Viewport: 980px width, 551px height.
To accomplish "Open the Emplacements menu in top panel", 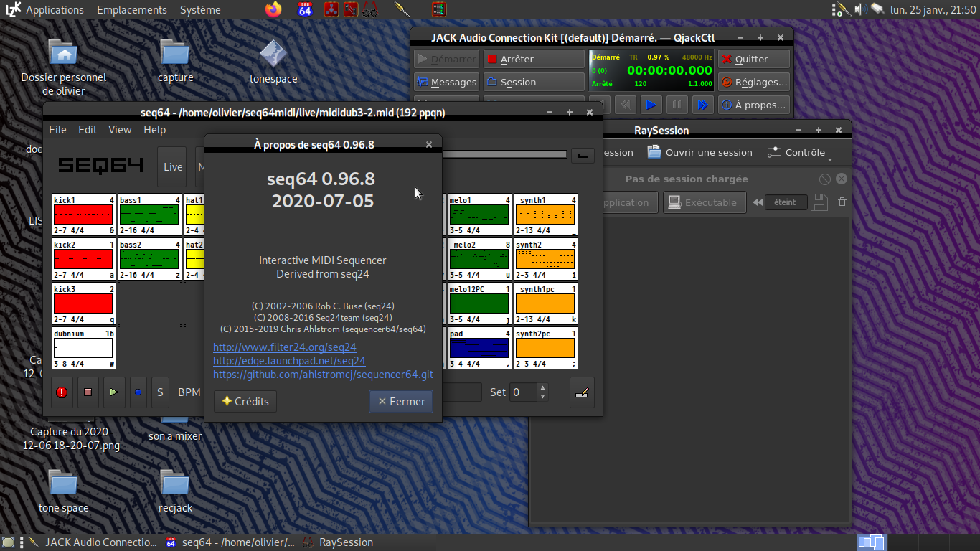I will coord(132,10).
